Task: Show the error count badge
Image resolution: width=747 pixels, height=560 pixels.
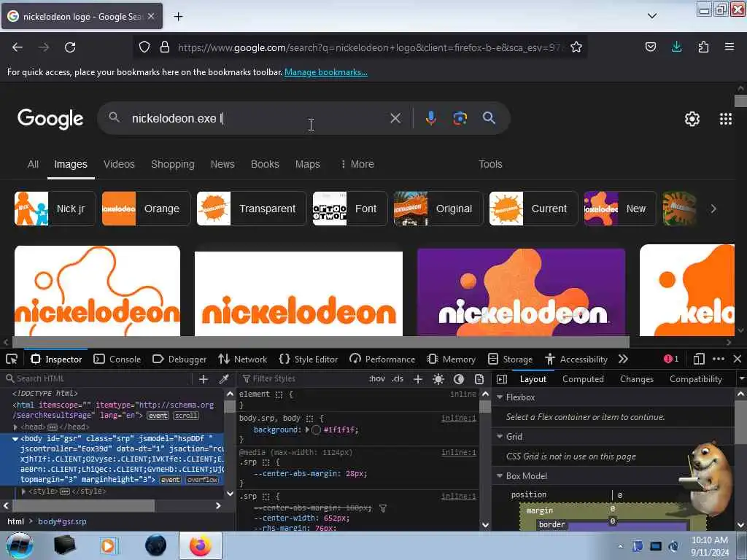Action: tap(671, 359)
